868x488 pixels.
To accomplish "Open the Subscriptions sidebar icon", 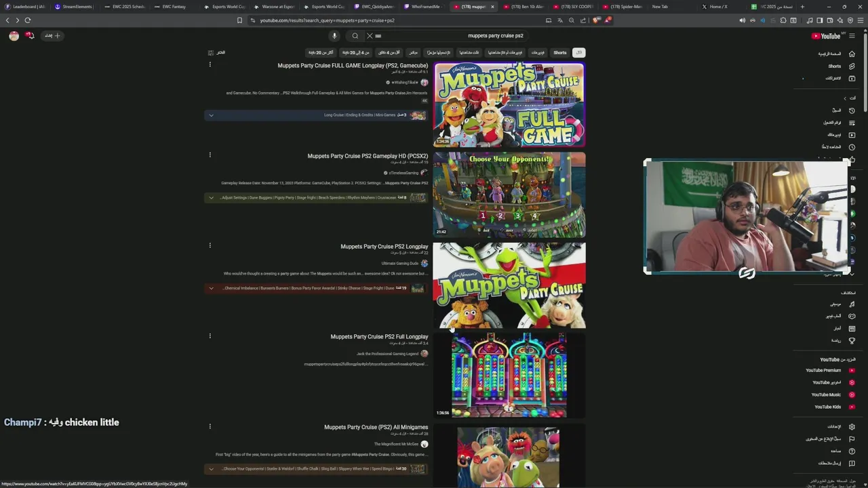I will (852, 79).
